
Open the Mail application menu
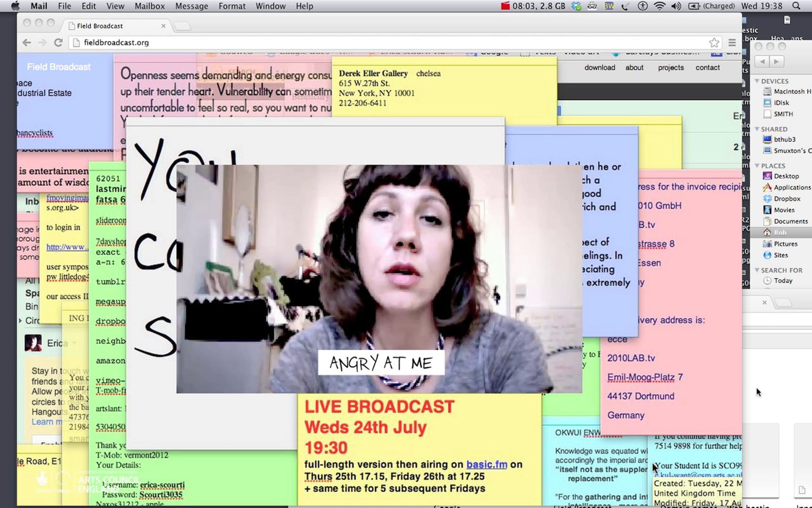[39, 6]
